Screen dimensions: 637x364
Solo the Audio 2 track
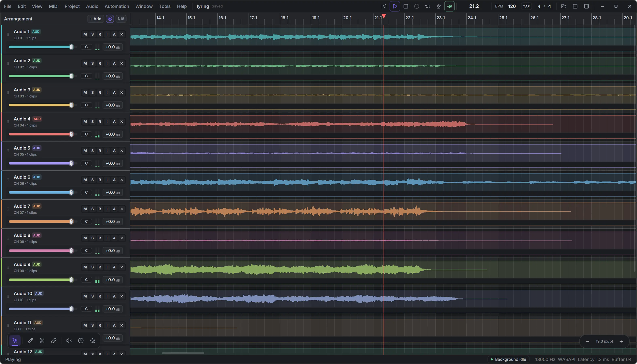[93, 63]
